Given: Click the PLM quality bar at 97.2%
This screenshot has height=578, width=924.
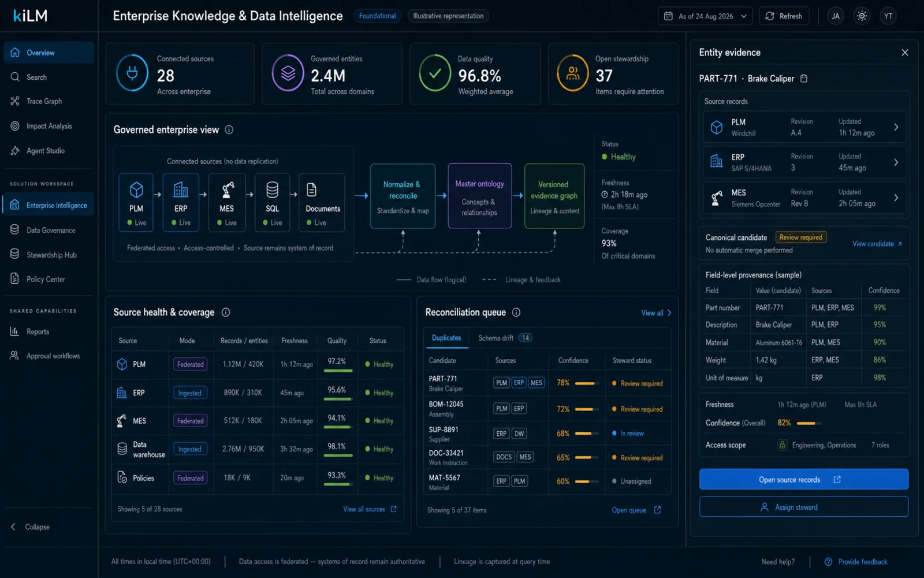Looking at the screenshot, I should point(338,370).
